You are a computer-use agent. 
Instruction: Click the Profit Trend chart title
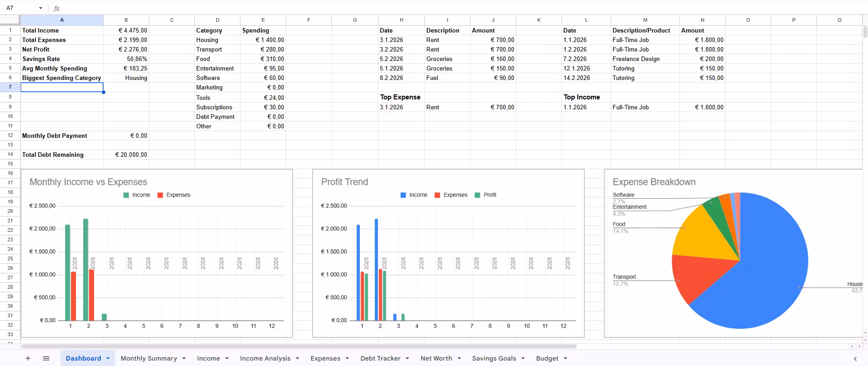(344, 182)
